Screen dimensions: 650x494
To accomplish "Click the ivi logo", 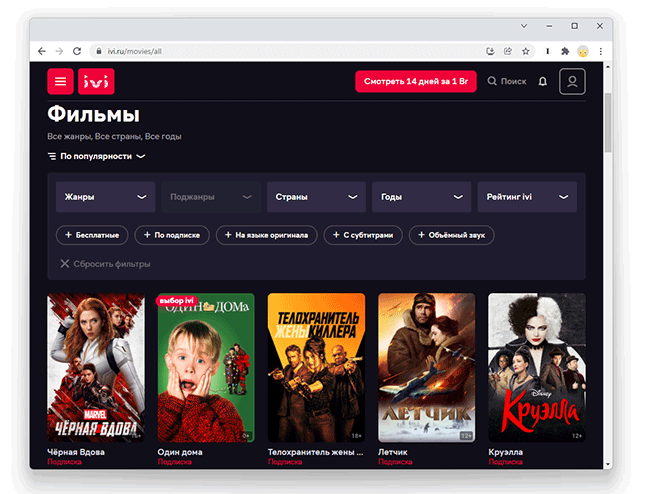I will pos(96,81).
